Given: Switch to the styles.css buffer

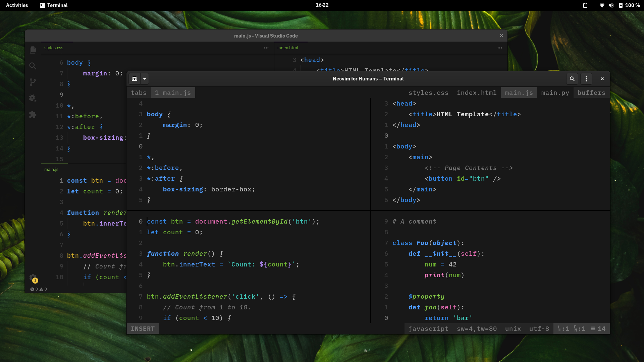Looking at the screenshot, I should click(x=428, y=93).
